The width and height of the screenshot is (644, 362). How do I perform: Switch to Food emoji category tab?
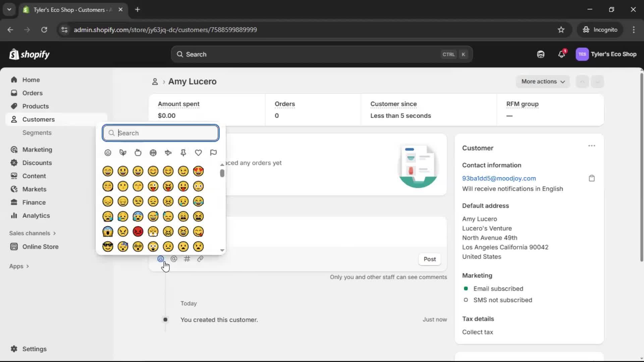(x=138, y=153)
